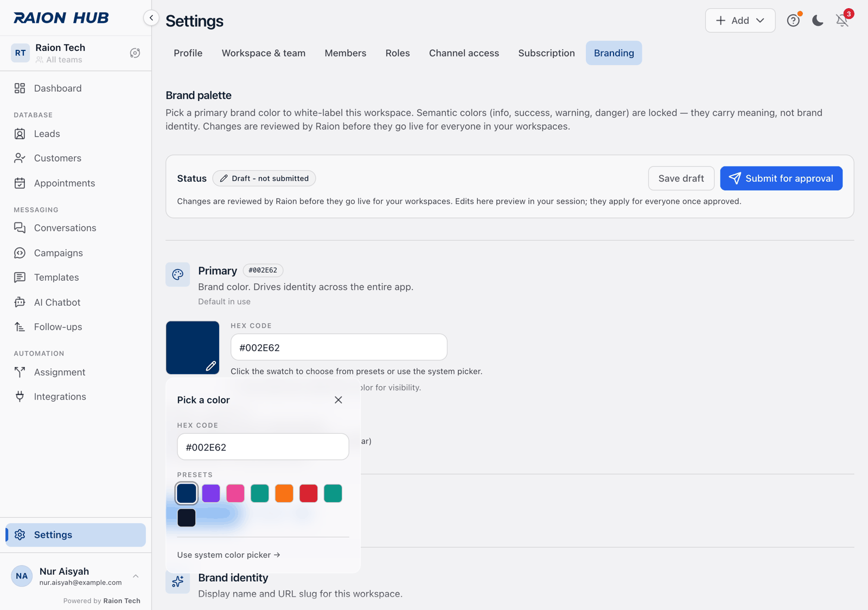Select Settings in the sidebar

click(75, 535)
